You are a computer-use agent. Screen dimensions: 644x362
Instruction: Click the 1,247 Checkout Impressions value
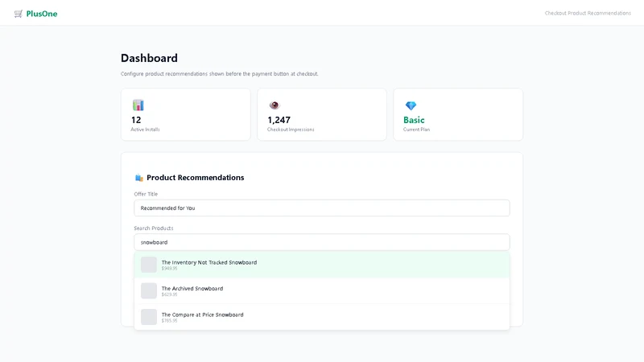pos(279,120)
